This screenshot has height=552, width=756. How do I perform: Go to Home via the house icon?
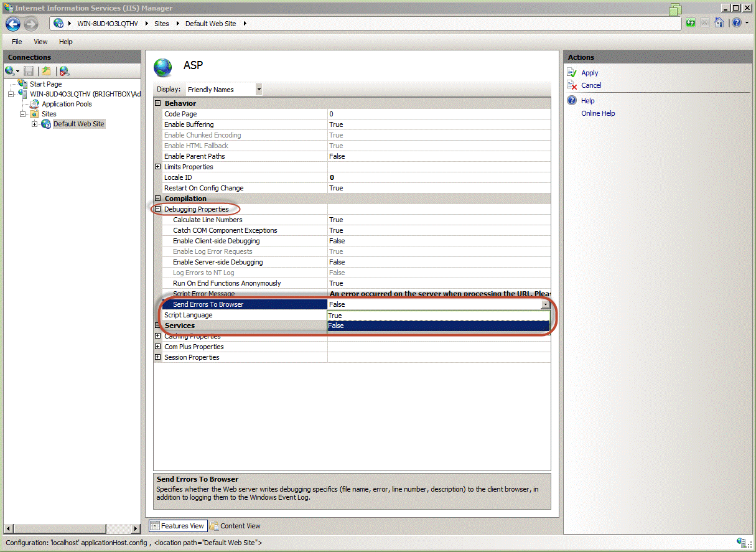coord(719,23)
